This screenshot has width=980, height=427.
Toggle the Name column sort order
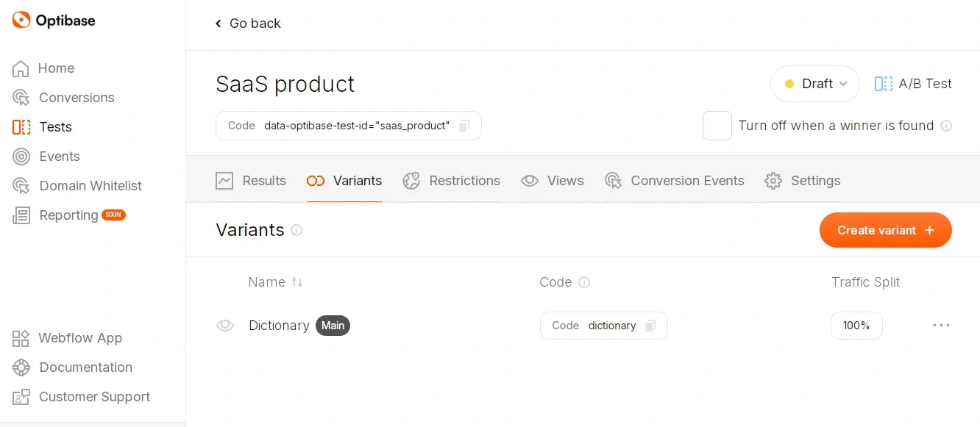297,282
